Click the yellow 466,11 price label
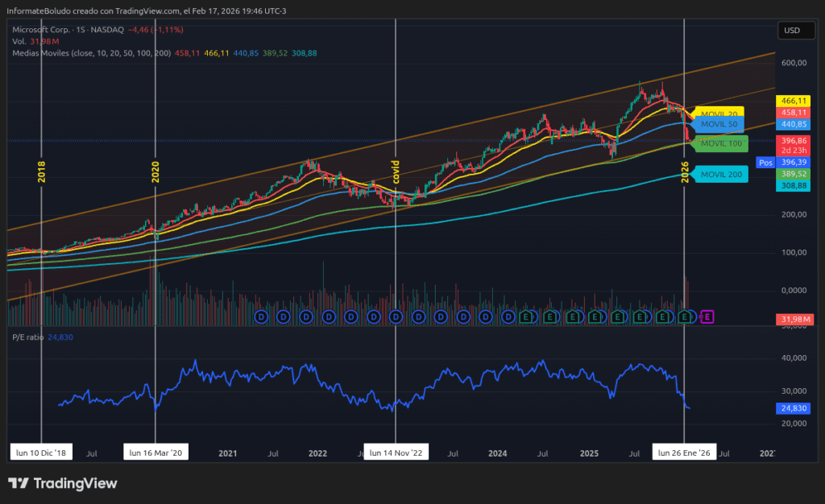825x504 pixels. [x=793, y=101]
